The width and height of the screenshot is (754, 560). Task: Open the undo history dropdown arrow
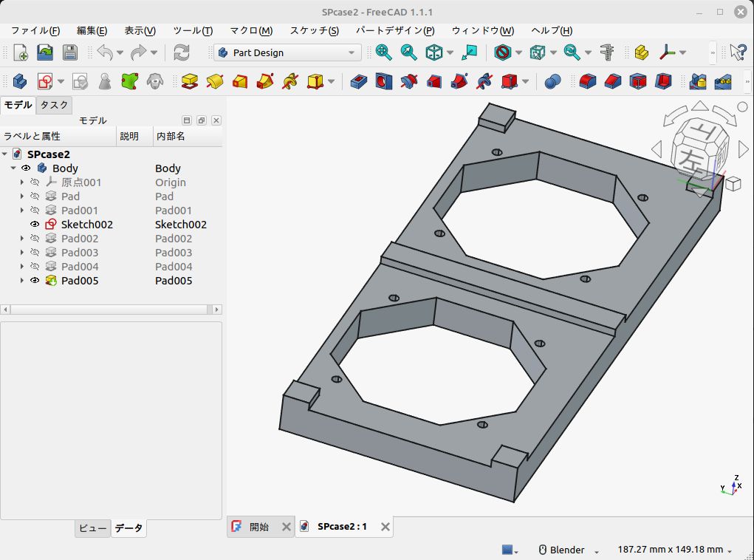(120, 52)
